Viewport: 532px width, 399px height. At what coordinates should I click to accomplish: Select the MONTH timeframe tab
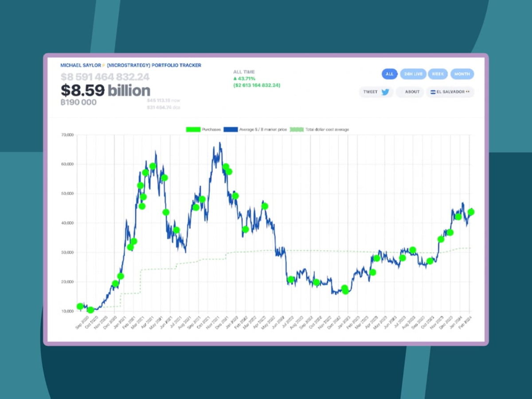point(462,74)
